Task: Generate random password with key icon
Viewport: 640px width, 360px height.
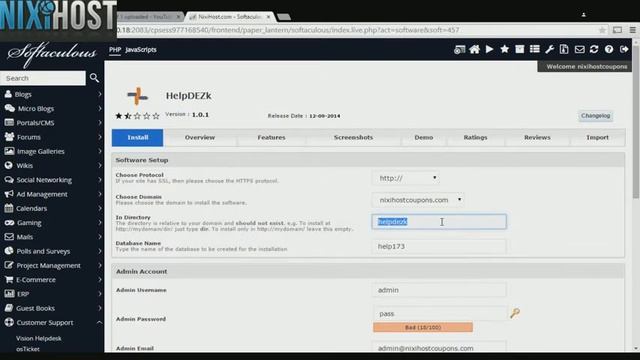Action: click(515, 313)
